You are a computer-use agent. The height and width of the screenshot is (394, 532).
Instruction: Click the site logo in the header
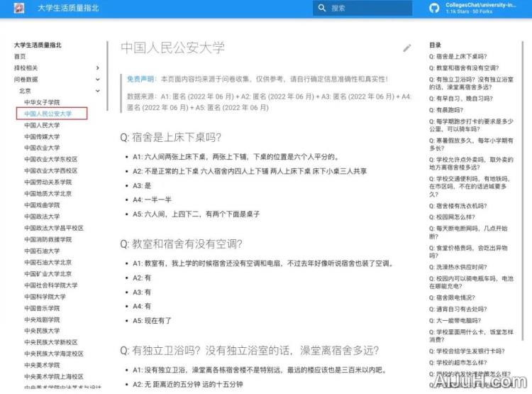click(19, 9)
